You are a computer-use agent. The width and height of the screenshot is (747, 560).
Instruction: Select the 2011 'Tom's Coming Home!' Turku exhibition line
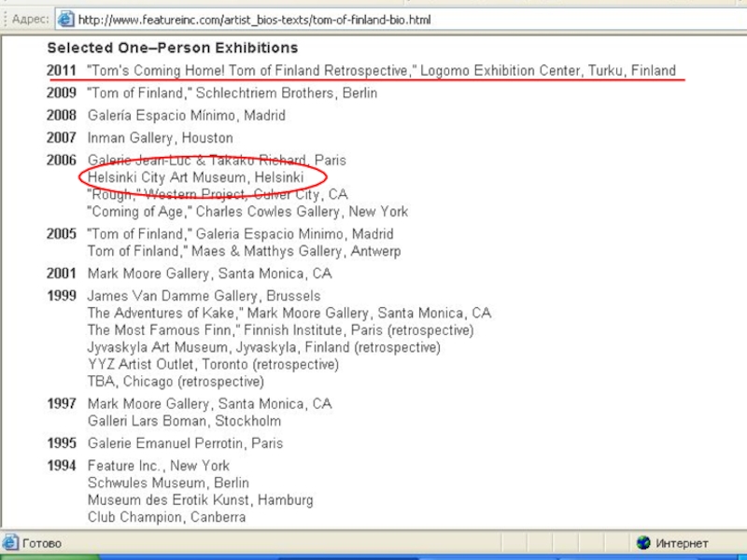[382, 71]
